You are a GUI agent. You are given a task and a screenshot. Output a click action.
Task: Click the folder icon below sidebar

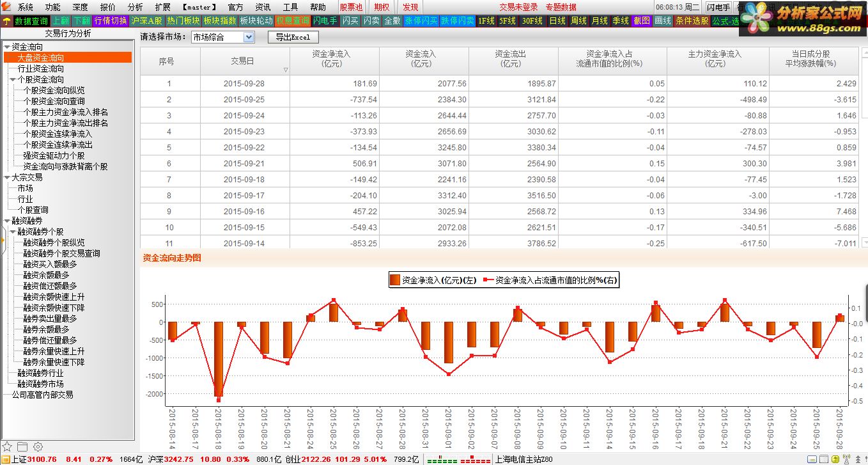click(22, 446)
